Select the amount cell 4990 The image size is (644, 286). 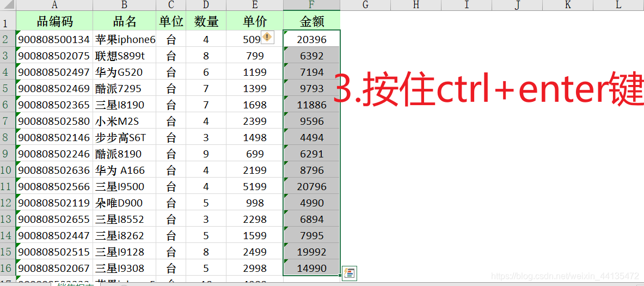[312, 203]
